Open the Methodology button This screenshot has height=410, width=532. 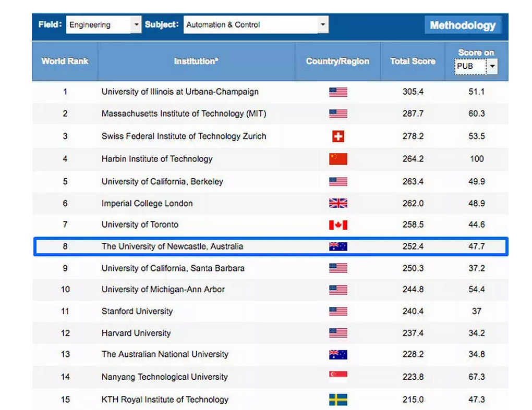[x=462, y=25]
